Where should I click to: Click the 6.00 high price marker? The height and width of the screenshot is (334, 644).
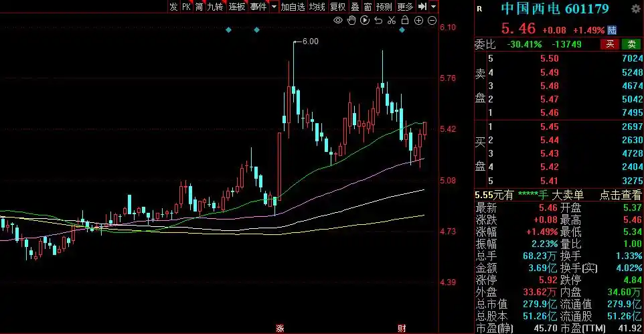click(310, 41)
